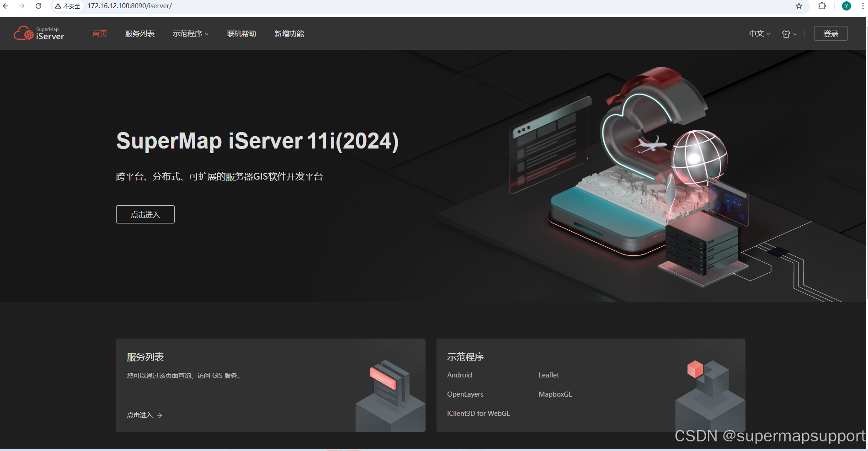
Task: Click the user profile avatar
Action: 846,6
